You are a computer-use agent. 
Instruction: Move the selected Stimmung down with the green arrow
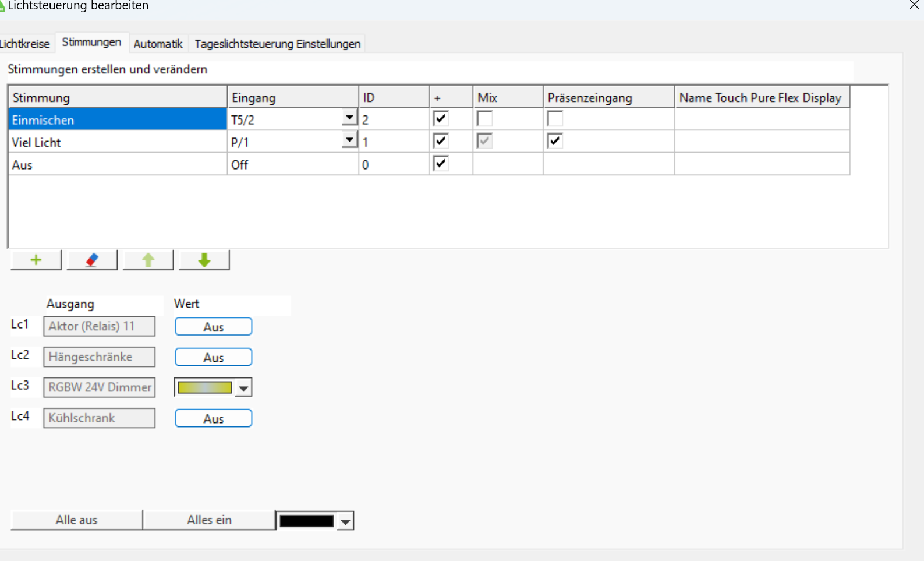click(x=204, y=260)
